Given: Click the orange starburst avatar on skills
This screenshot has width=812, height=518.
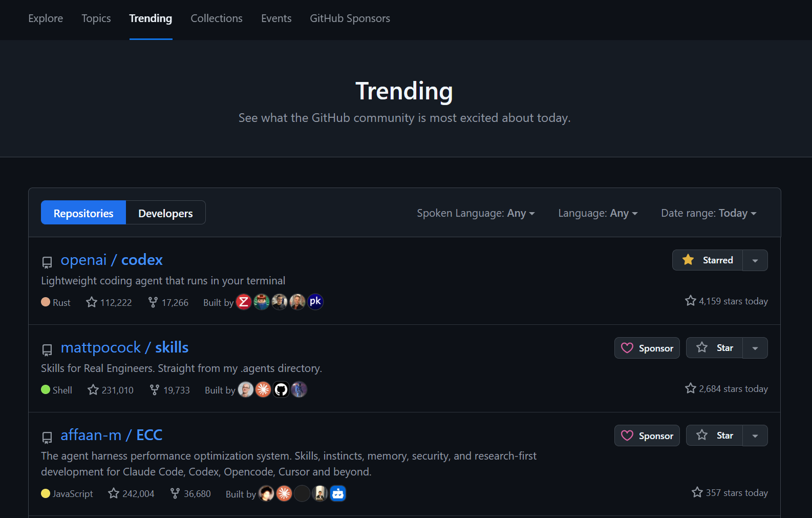Looking at the screenshot, I should pyautogui.click(x=263, y=389).
